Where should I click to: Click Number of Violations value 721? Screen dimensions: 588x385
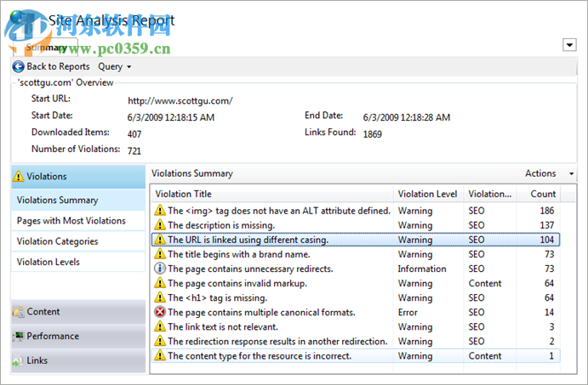pyautogui.click(x=134, y=150)
